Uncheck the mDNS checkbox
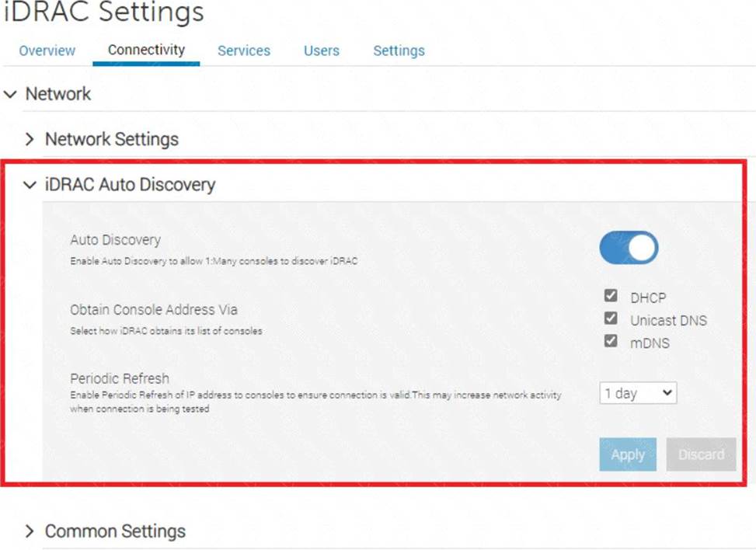The image size is (756, 550). coord(611,341)
